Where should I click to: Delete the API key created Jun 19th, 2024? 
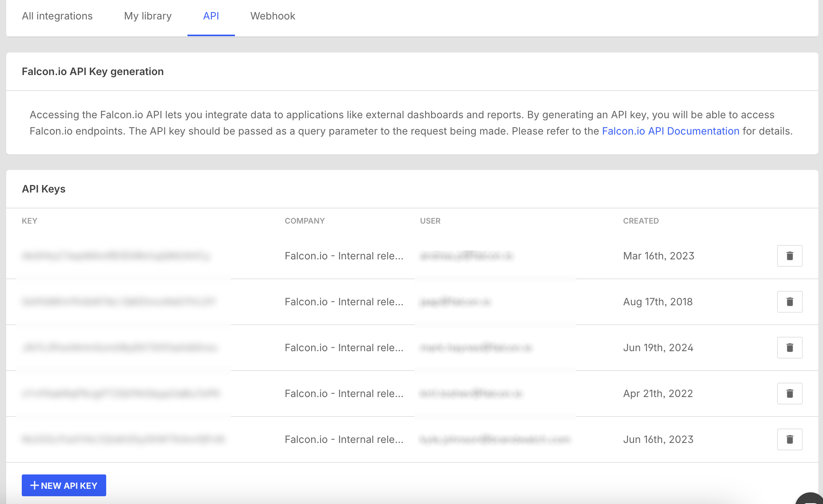pos(790,348)
